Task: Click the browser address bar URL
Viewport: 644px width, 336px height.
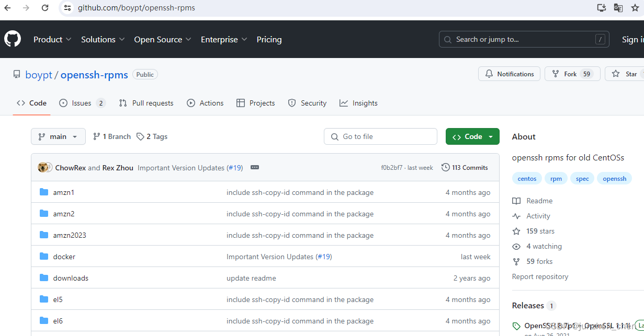Action: click(x=137, y=8)
